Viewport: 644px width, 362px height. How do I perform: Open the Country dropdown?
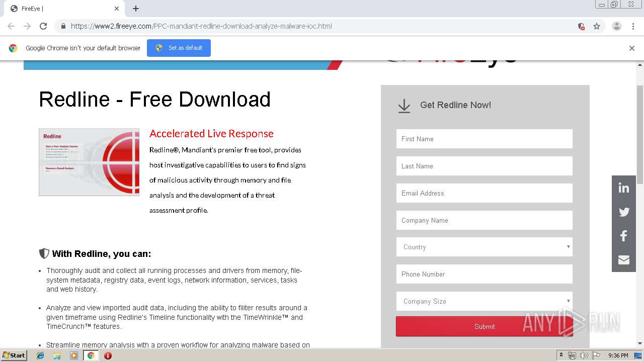(484, 247)
